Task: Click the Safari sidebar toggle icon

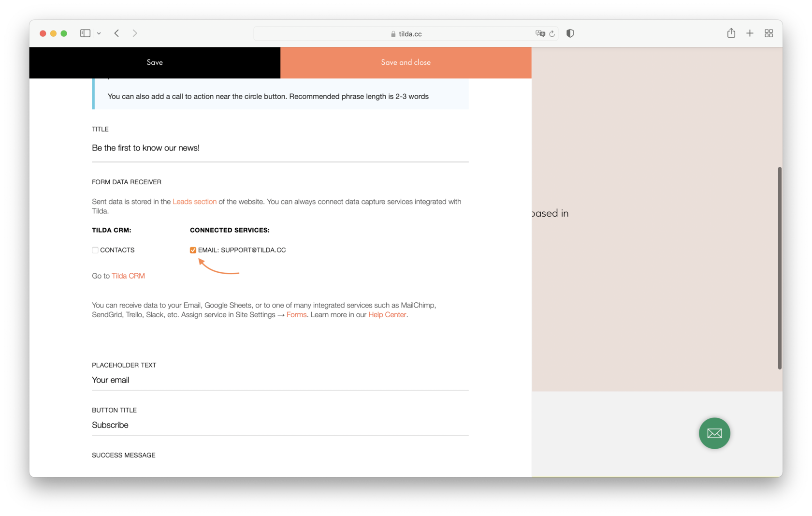Action: 85,33
